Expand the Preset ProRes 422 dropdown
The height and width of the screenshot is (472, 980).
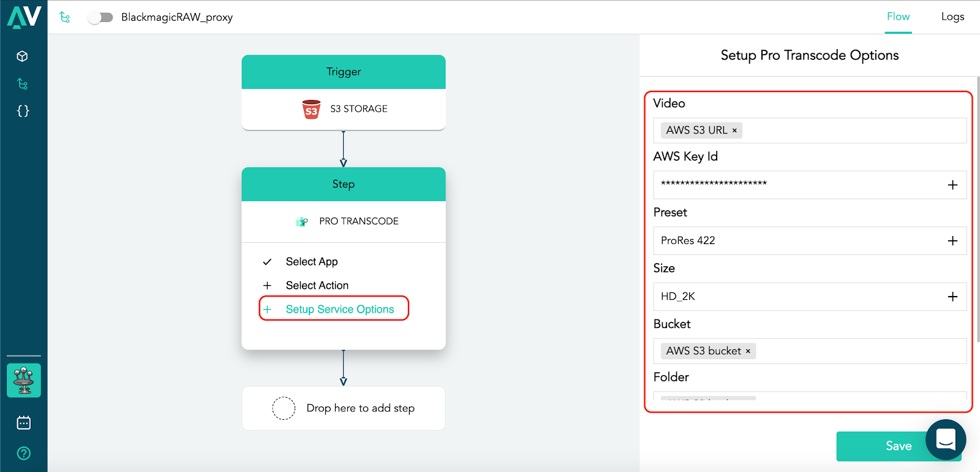[952, 241]
